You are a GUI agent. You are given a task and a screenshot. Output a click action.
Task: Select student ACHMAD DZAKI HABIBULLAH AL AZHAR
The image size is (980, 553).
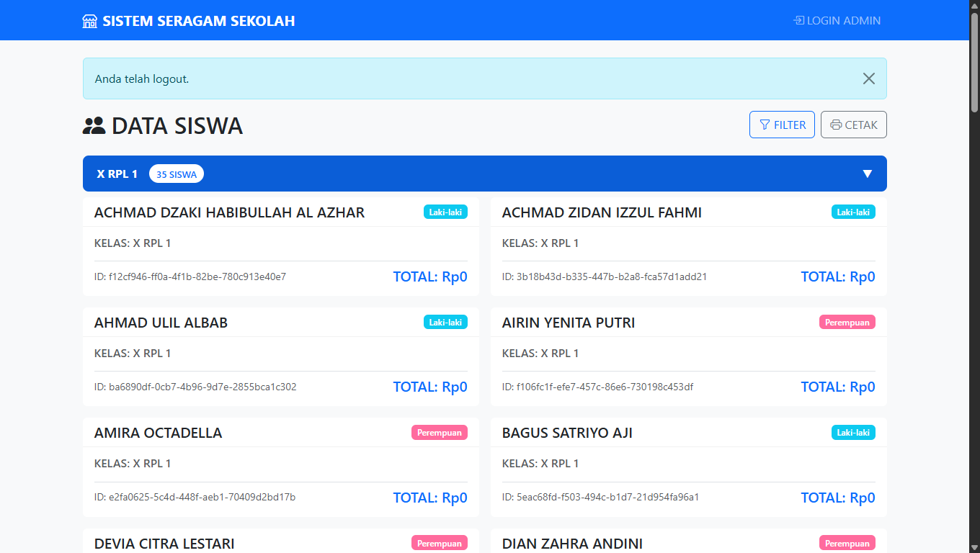point(230,212)
